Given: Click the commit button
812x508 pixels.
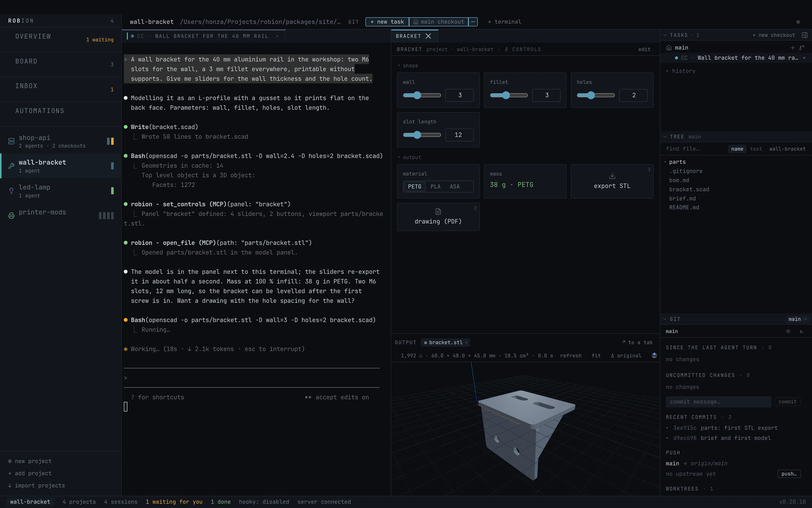Looking at the screenshot, I should pos(787,402).
